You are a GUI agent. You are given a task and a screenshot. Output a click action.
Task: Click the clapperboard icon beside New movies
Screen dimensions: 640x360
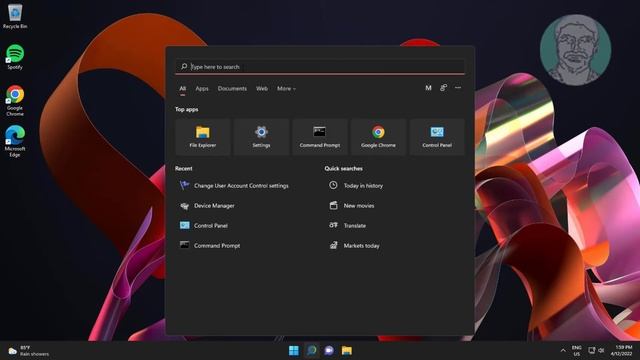tap(333, 205)
